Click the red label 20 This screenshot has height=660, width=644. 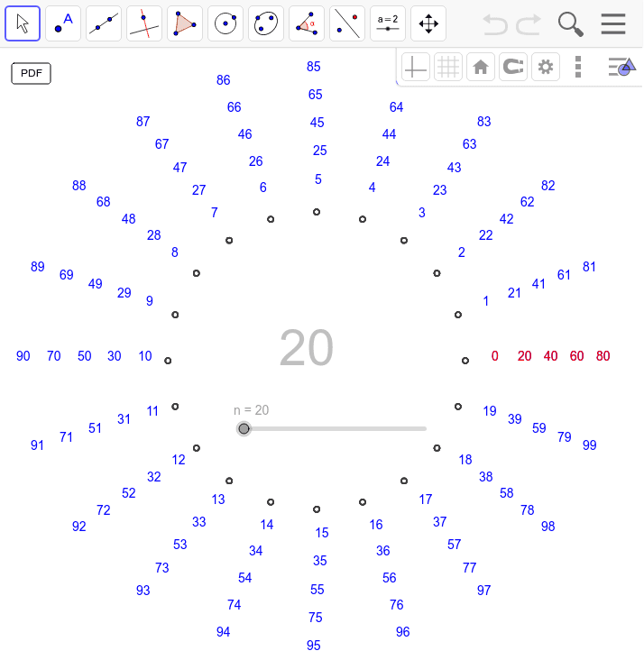tap(524, 356)
